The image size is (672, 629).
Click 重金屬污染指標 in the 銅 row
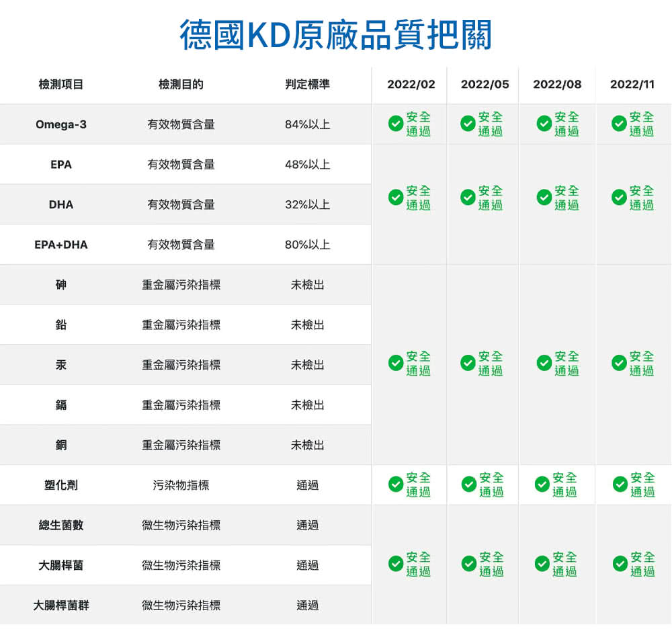point(181,445)
